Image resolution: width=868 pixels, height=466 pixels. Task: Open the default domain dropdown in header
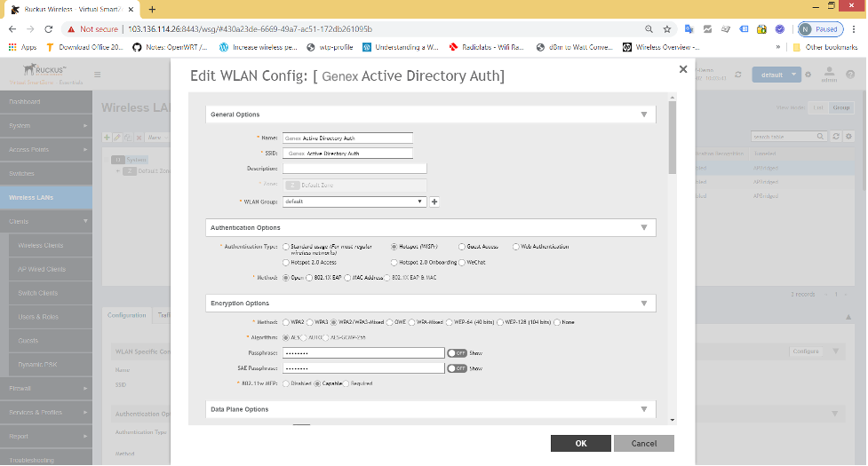point(776,75)
